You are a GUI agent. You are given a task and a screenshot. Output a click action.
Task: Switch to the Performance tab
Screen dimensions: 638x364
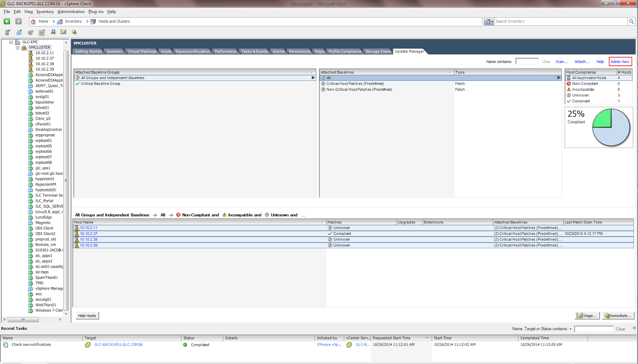click(x=225, y=51)
